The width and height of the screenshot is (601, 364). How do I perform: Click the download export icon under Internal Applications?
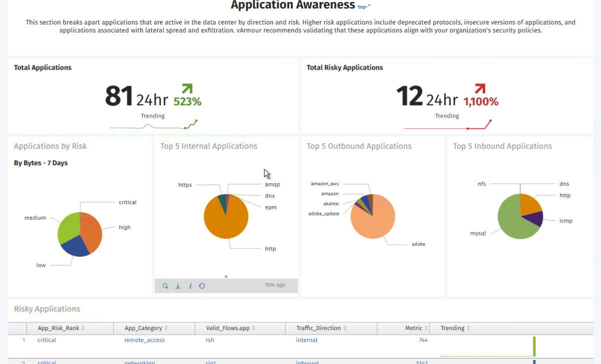click(x=178, y=286)
